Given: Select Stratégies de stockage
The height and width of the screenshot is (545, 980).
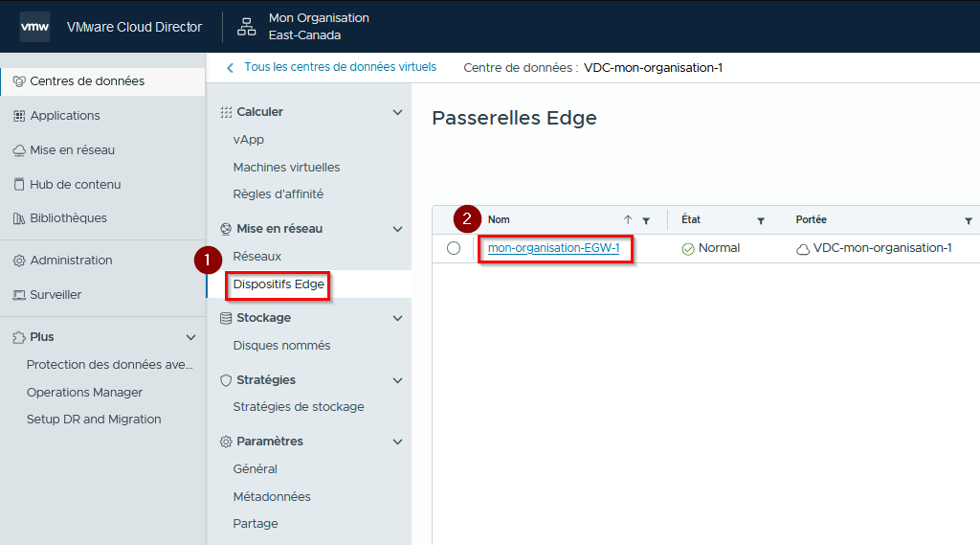Looking at the screenshot, I should coord(299,407).
